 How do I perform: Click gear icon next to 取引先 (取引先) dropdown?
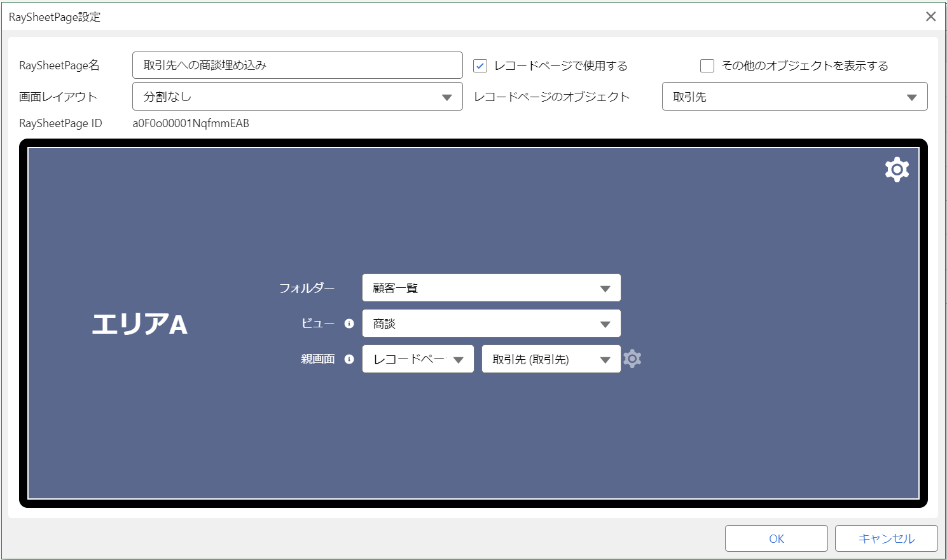(x=632, y=359)
